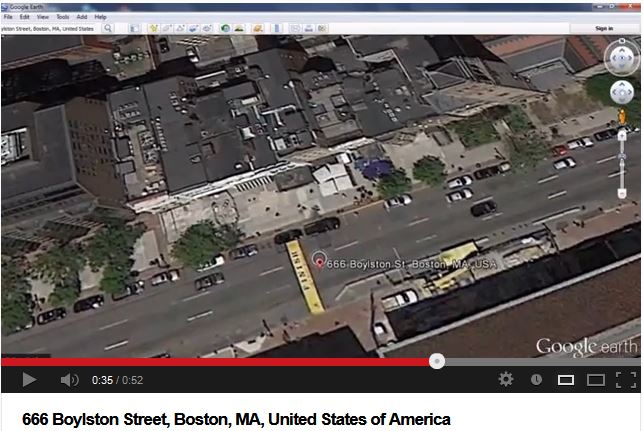
Task: Click the video title '666 Boylston Street, Boston'
Action: (236, 419)
